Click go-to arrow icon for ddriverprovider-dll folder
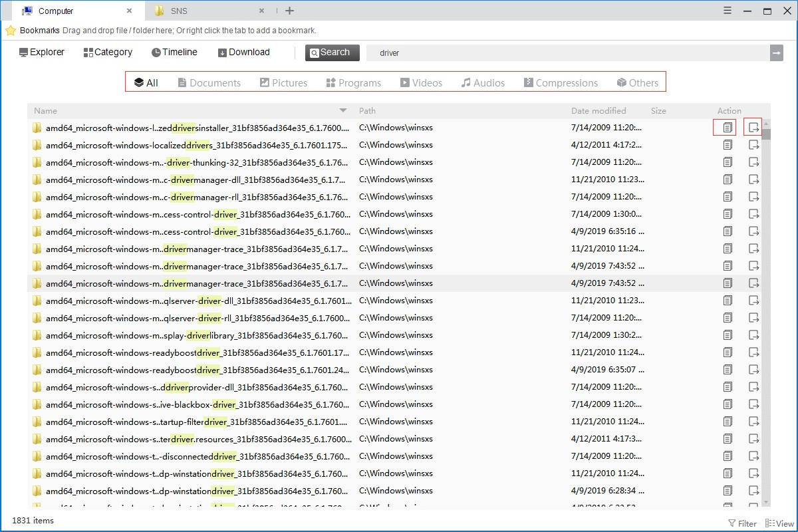This screenshot has height=532, width=798. tap(754, 386)
